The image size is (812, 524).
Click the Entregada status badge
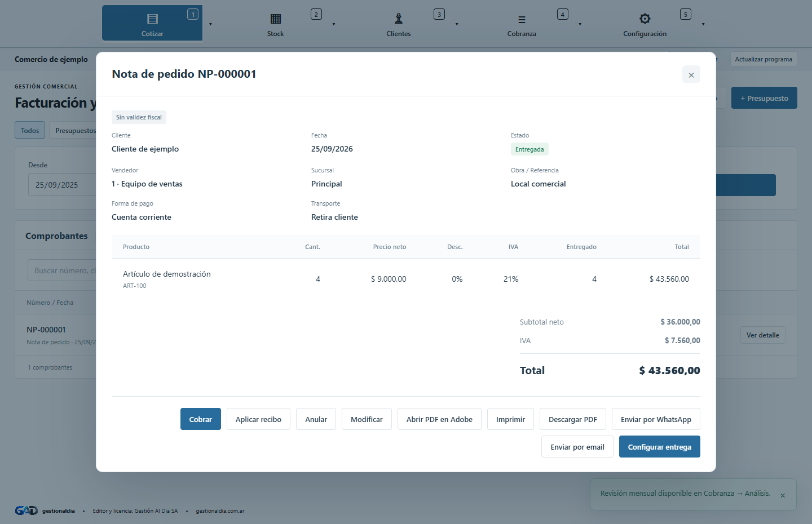click(x=529, y=149)
